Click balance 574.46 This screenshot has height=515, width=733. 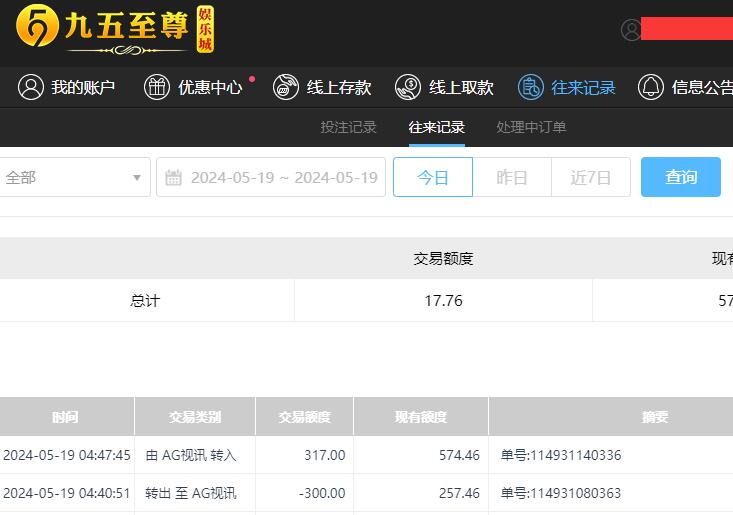(x=459, y=455)
